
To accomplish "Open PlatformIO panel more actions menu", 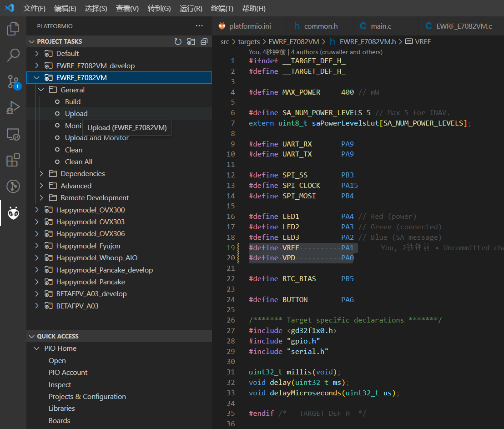I will point(199,26).
